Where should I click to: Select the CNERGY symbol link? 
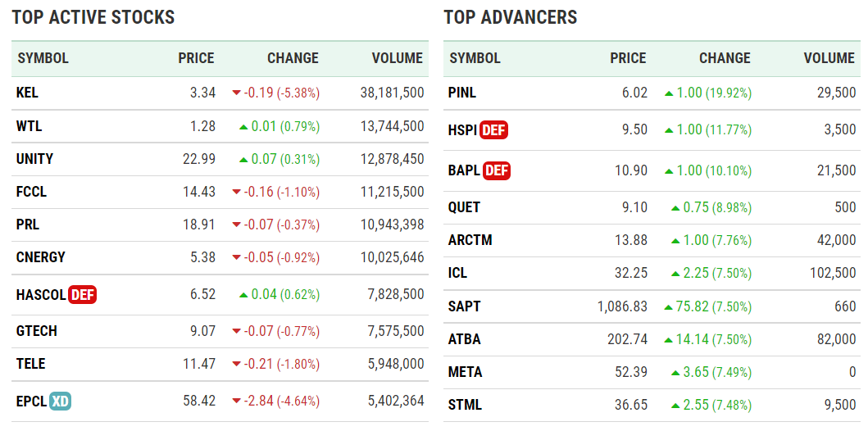pyautogui.click(x=41, y=257)
